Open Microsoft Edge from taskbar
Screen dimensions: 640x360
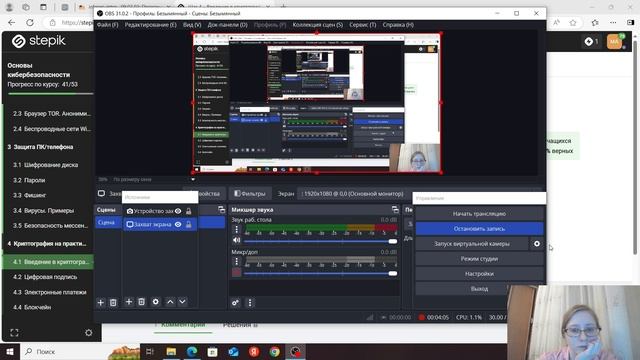pos(192,351)
